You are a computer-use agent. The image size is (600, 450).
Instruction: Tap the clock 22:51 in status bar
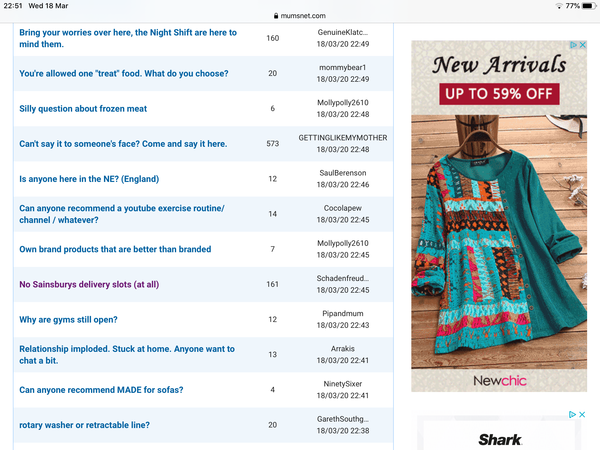tap(13, 6)
